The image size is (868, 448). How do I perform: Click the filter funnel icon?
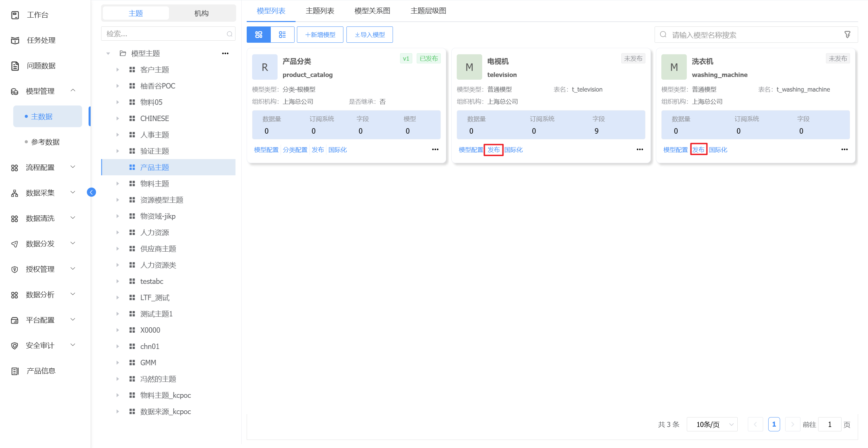coord(847,35)
